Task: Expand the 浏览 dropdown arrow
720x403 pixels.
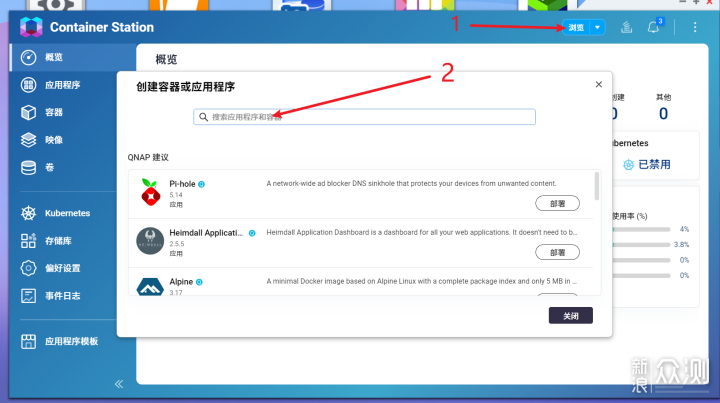Action: [x=597, y=28]
